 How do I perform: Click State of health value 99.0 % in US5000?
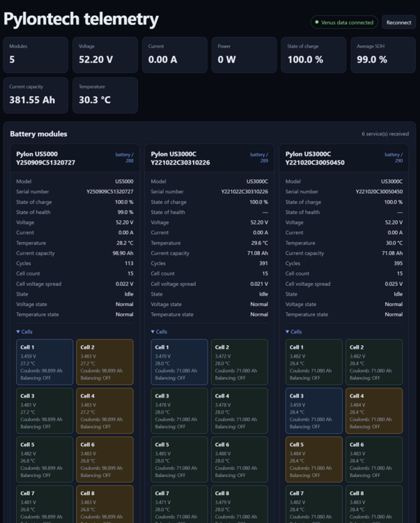[125, 212]
